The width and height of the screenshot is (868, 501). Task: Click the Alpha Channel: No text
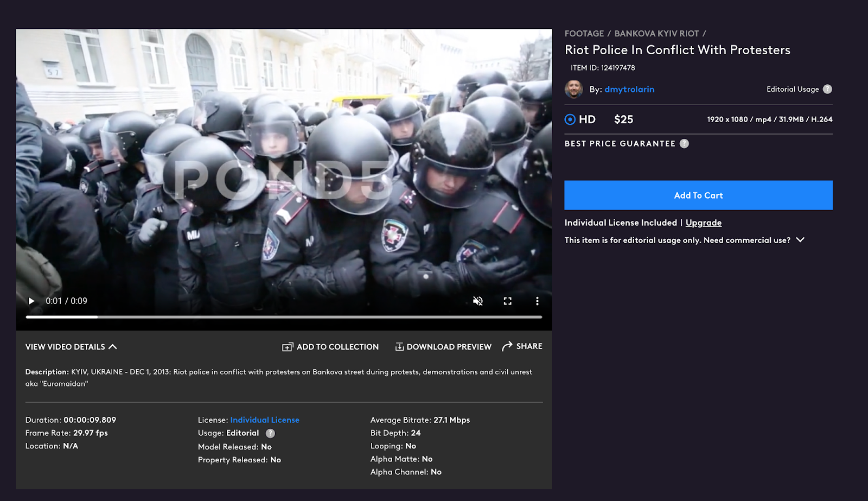click(406, 472)
